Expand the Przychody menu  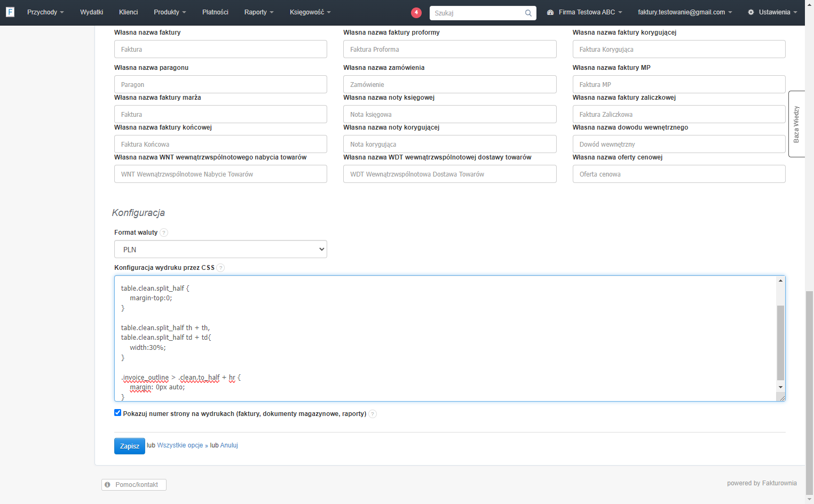click(45, 12)
